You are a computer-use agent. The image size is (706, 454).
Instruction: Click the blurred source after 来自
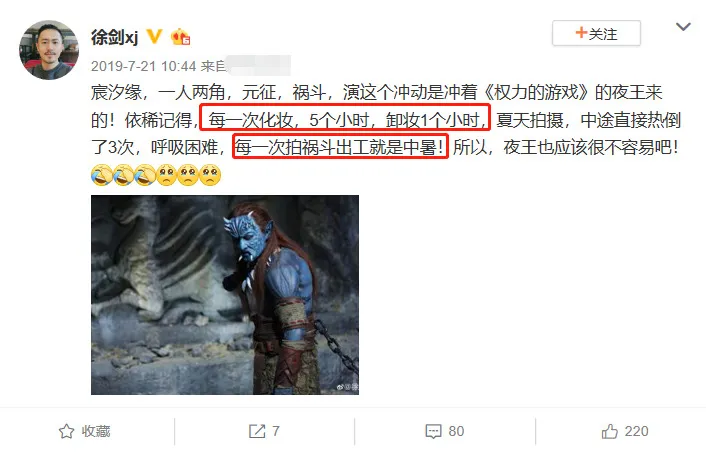259,66
